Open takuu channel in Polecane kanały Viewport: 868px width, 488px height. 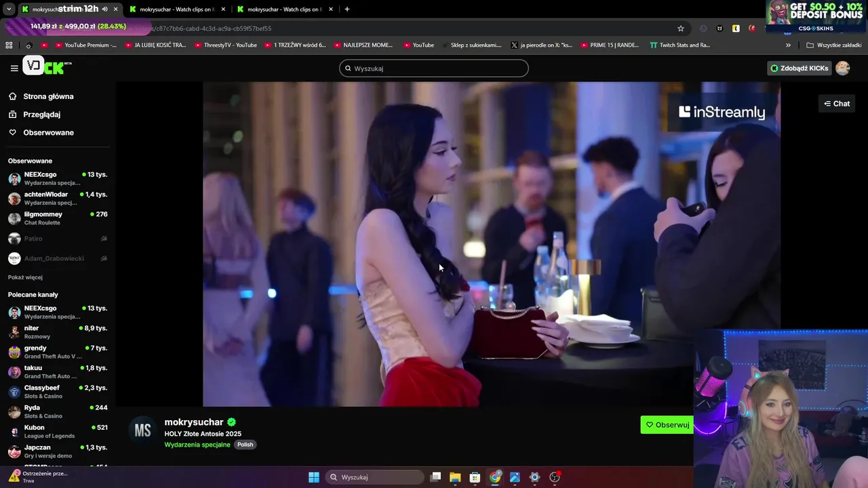pyautogui.click(x=58, y=372)
